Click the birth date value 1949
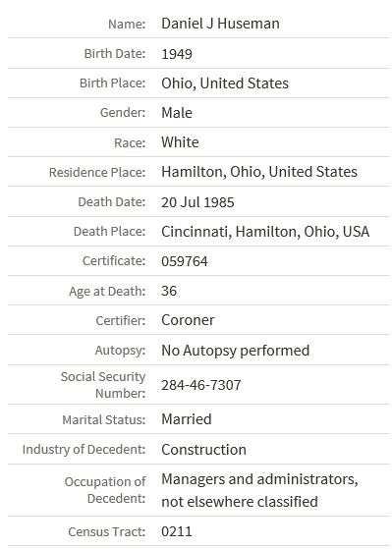 point(177,54)
